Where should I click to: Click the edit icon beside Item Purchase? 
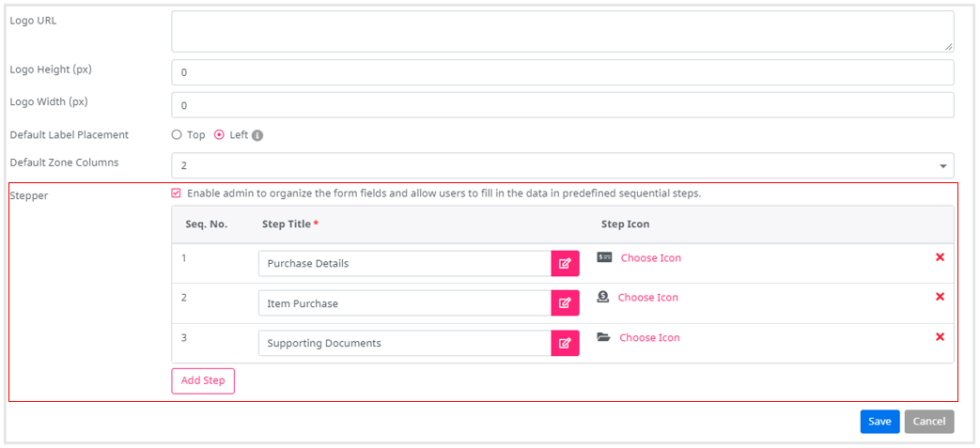[565, 303]
